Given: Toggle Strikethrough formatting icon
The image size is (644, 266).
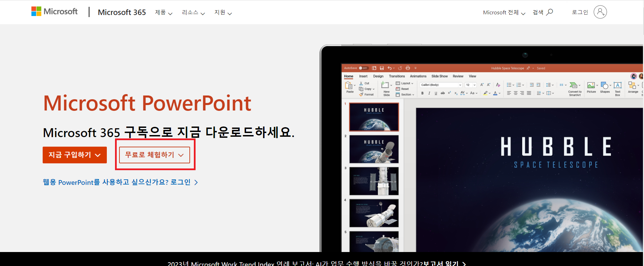Looking at the screenshot, I should 443,93.
